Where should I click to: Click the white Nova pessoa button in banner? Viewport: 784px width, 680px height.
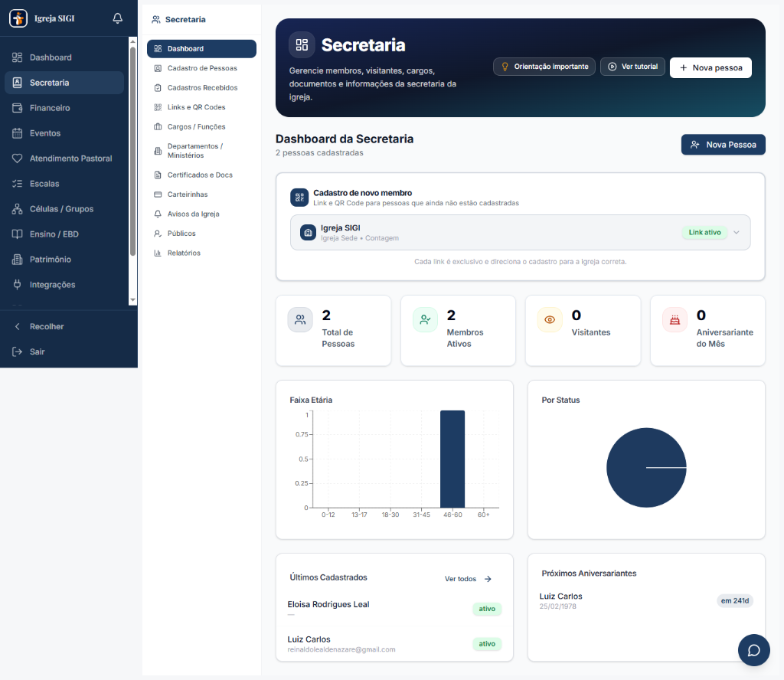[710, 68]
